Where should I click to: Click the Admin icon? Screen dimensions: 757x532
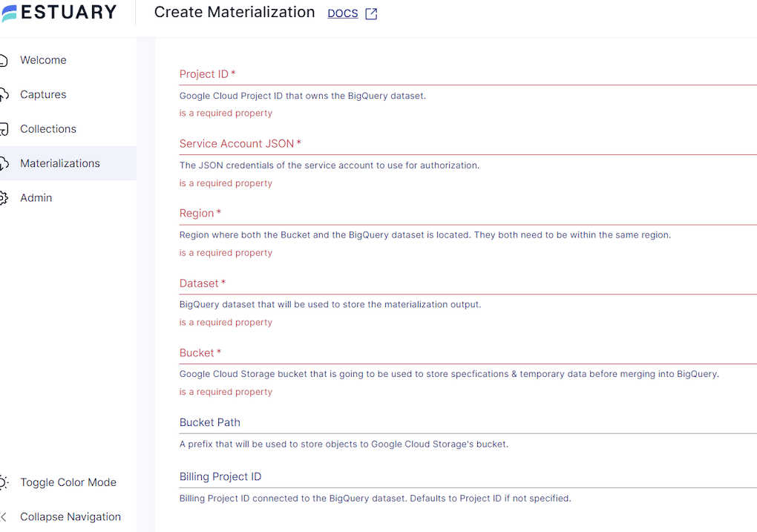4,197
